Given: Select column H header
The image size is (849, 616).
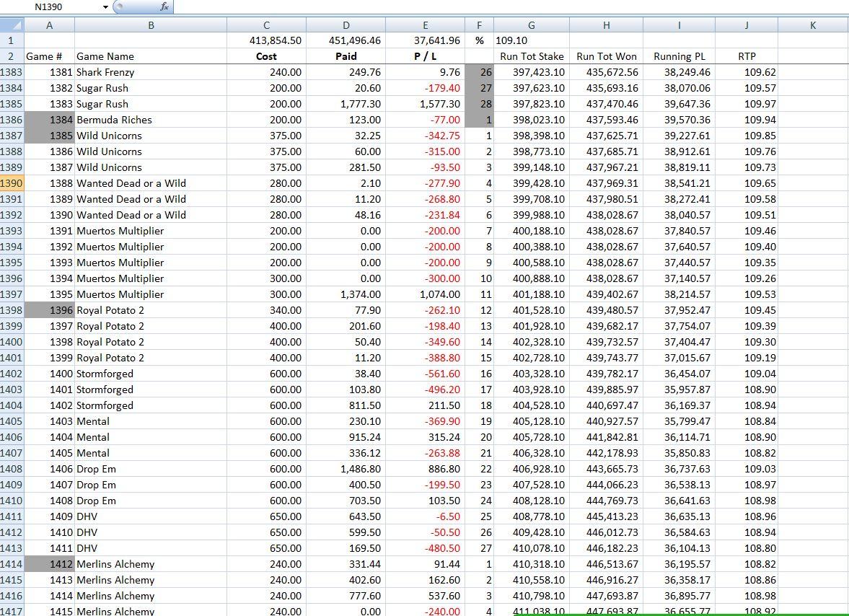Looking at the screenshot, I should (607, 25).
